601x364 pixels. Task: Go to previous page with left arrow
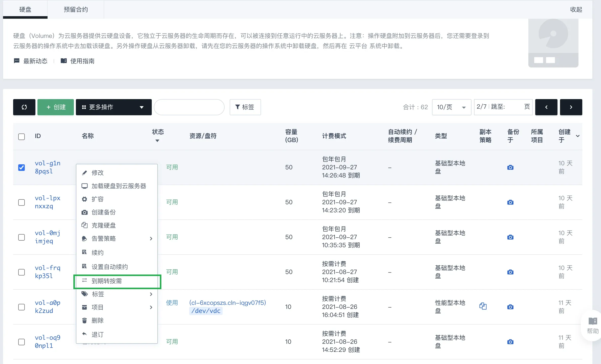[x=546, y=107]
